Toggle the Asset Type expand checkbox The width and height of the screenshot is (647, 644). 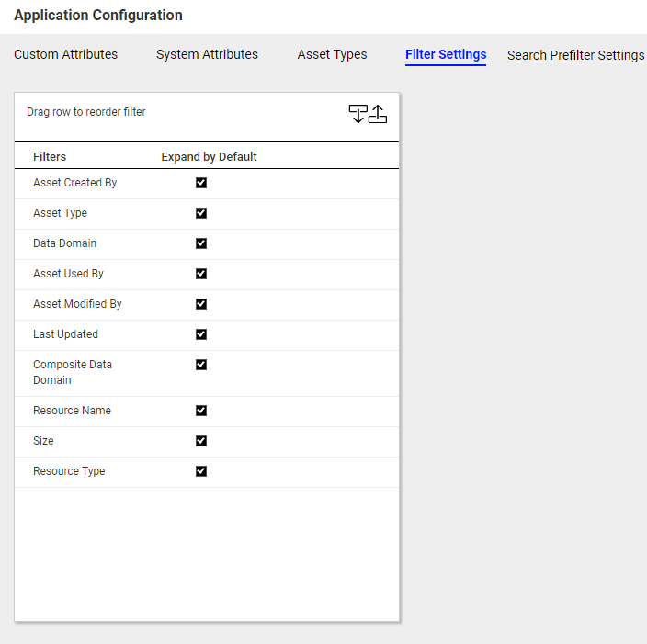201,213
